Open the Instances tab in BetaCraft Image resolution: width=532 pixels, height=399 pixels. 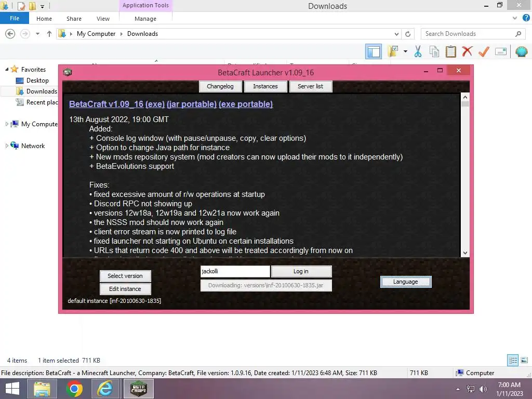tap(265, 86)
